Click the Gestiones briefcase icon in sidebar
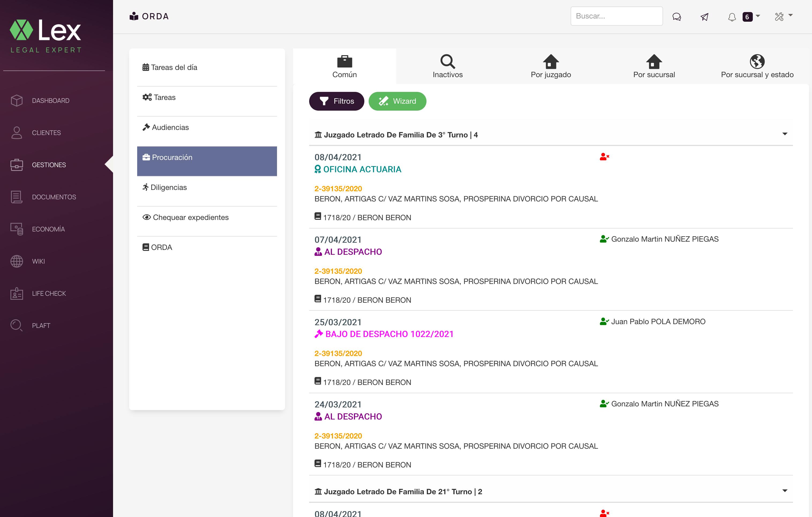 click(x=17, y=164)
